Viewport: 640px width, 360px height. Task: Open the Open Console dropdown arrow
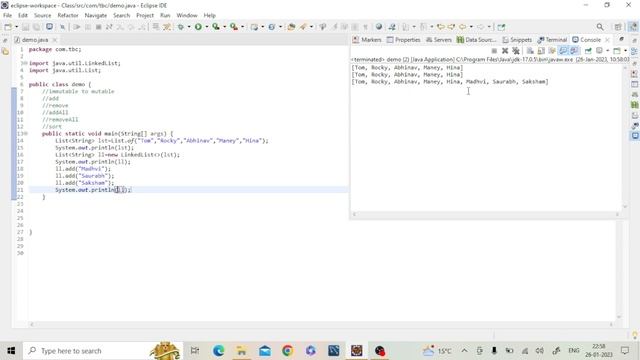point(625,51)
